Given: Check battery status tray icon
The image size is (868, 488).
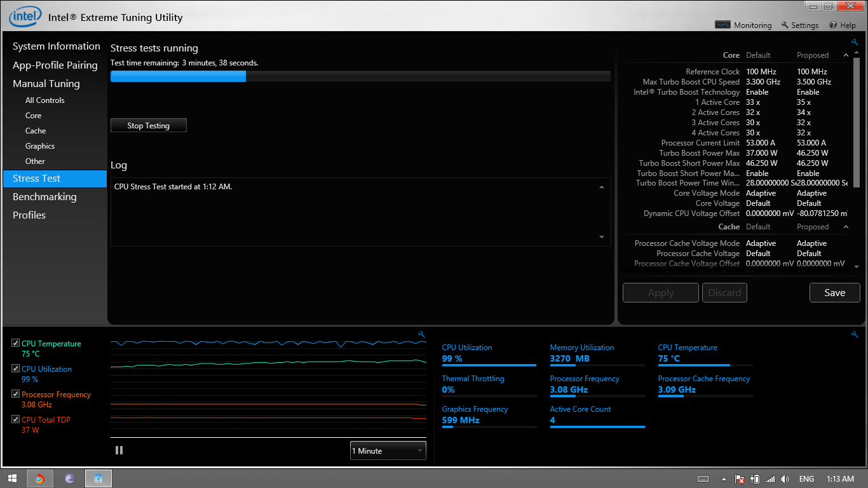Looking at the screenshot, I should click(x=755, y=478).
